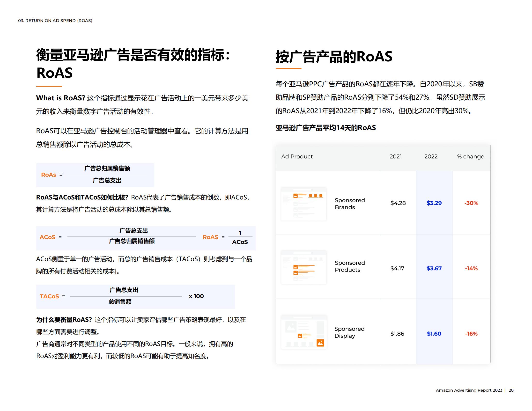The width and height of the screenshot is (532, 411).
Task: Click the '03. RETURN ON AD SPEND (ROAS)' header
Action: pos(56,21)
